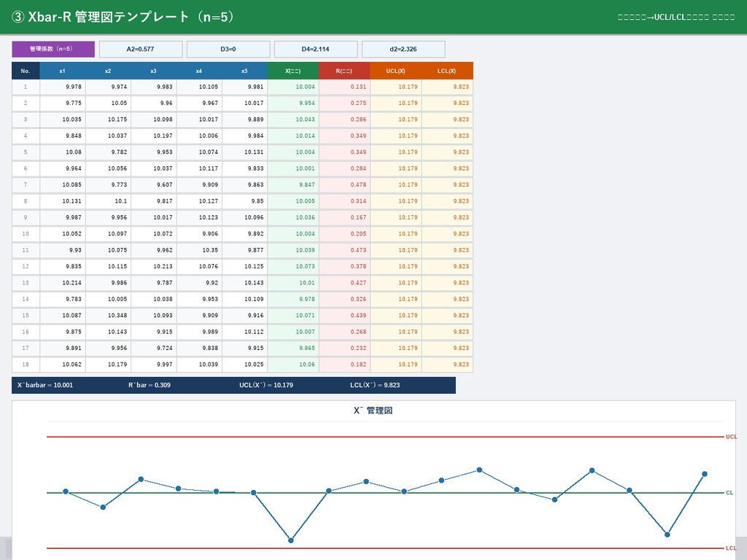Click the LCL(X) column header
The width and height of the screenshot is (747, 560).
click(x=447, y=71)
